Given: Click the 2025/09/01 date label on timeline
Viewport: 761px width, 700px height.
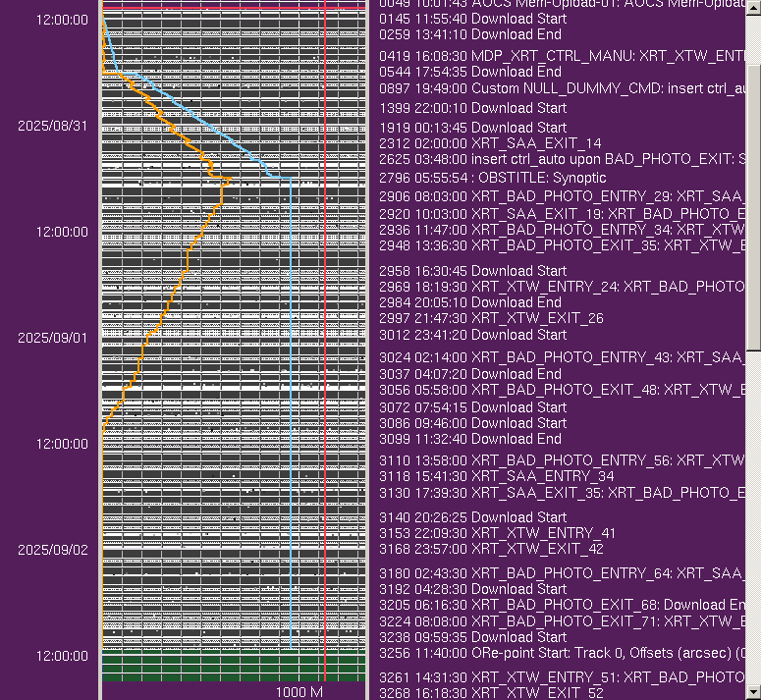Looking at the screenshot, I should 52,338.
